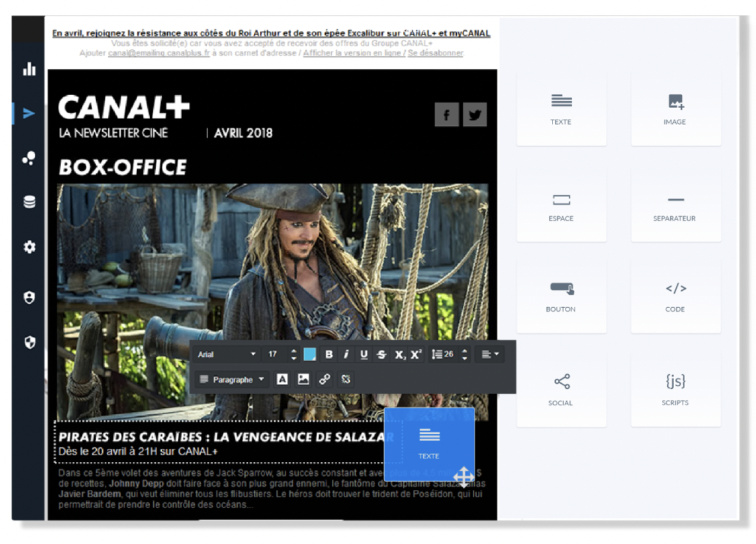The image size is (756, 544).
Task: Click the BOX-OFFICE heading
Action: pyautogui.click(x=123, y=167)
